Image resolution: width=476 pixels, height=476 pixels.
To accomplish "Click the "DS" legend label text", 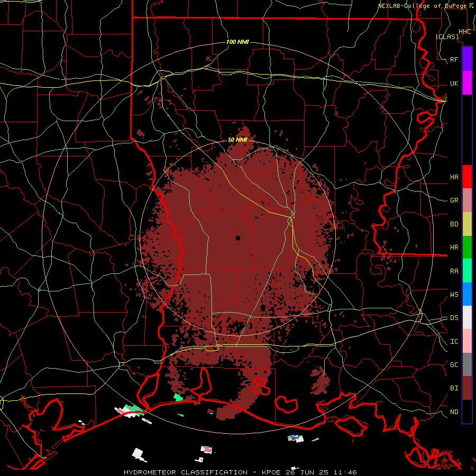I will [x=454, y=318].
